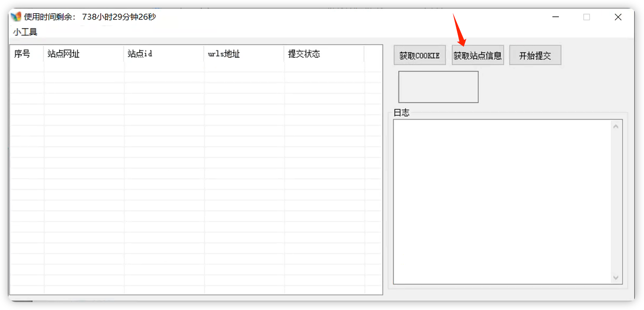This screenshot has width=644, height=310.
Task: Click the 站点id column header
Action: pyautogui.click(x=164, y=54)
